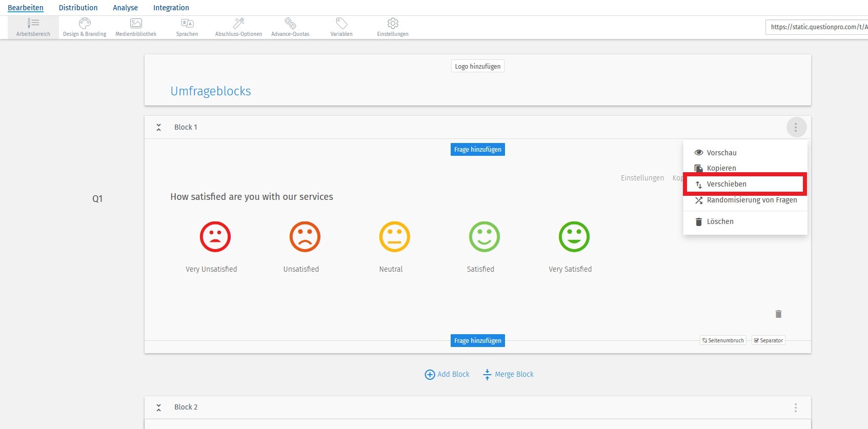Image resolution: width=868 pixels, height=429 pixels.
Task: Choose Verschieben in the block menu
Action: click(x=745, y=184)
